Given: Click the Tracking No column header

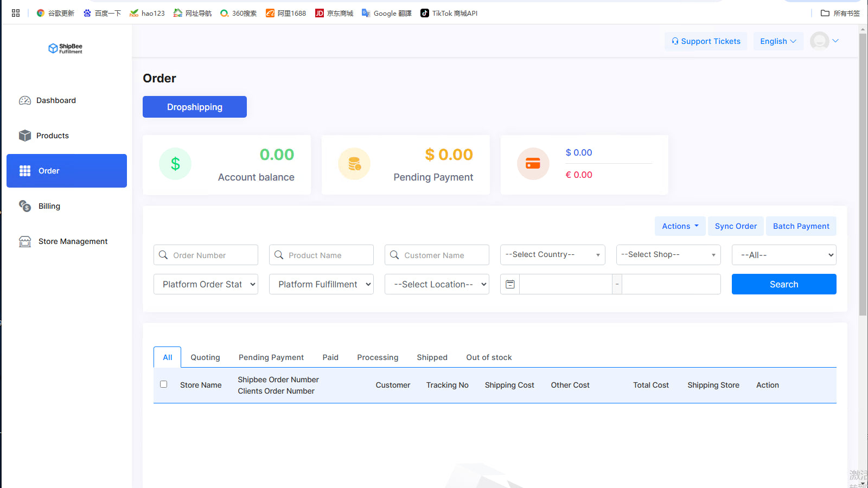Looking at the screenshot, I should coord(448,385).
